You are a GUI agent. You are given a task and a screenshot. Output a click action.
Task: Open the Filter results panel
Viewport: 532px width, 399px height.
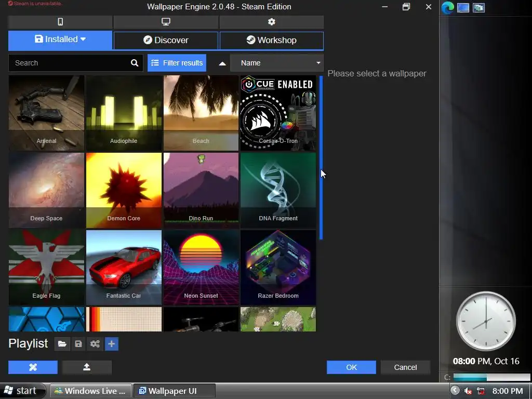pos(177,63)
